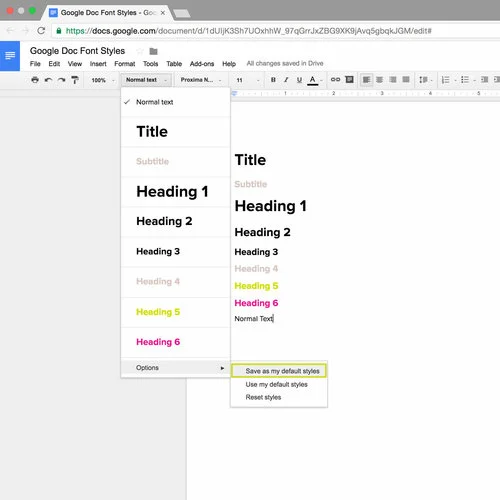The height and width of the screenshot is (500, 500).
Task: Align text left
Action: (x=366, y=80)
